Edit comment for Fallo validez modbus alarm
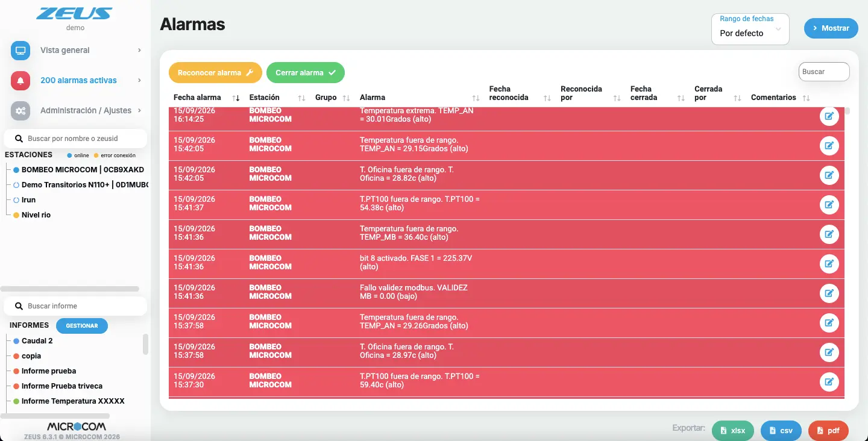Screen dimensions: 868x441 (x=829, y=293)
